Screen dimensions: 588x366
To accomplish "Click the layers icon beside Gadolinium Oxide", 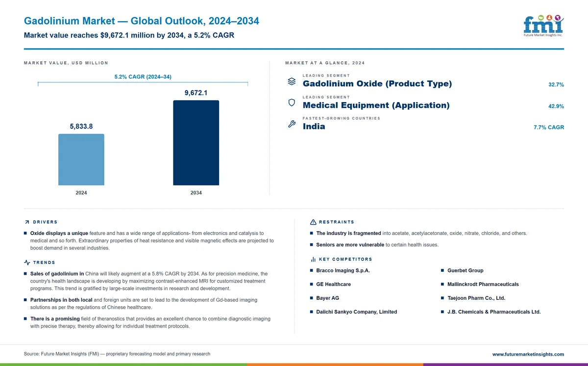I will (x=292, y=81).
